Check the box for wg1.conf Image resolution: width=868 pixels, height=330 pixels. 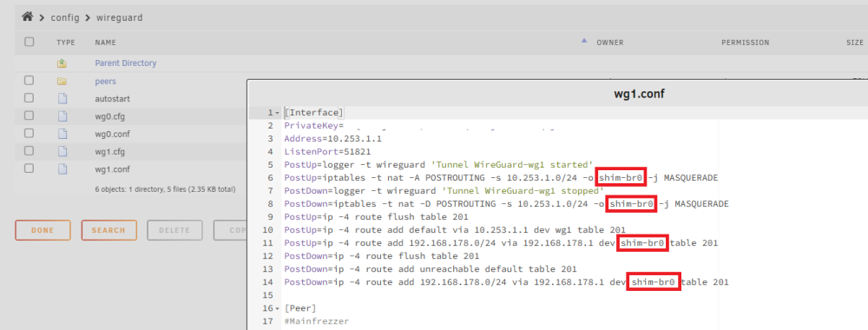pyautogui.click(x=29, y=168)
